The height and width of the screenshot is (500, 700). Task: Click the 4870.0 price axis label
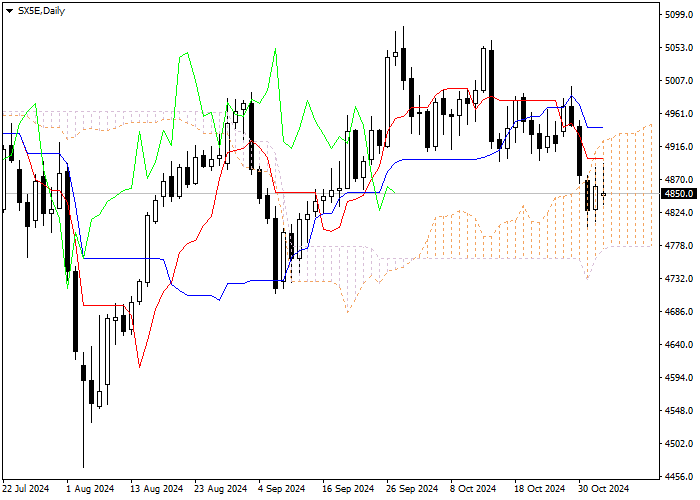coord(679,180)
